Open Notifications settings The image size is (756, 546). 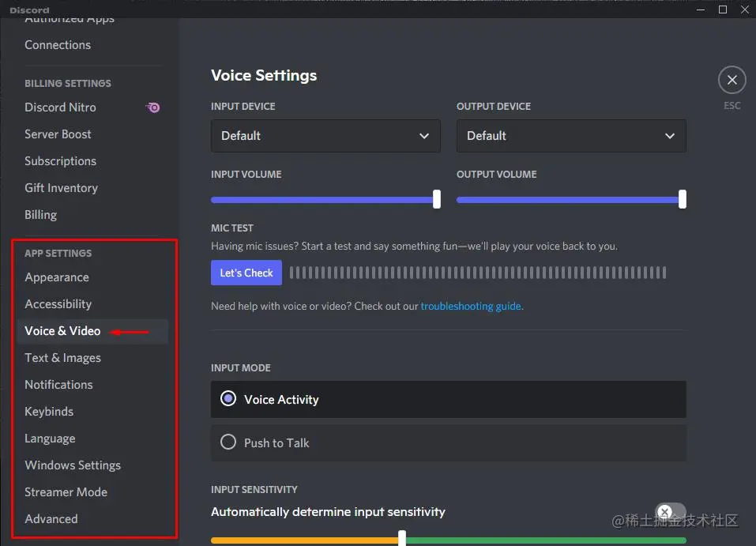point(58,385)
